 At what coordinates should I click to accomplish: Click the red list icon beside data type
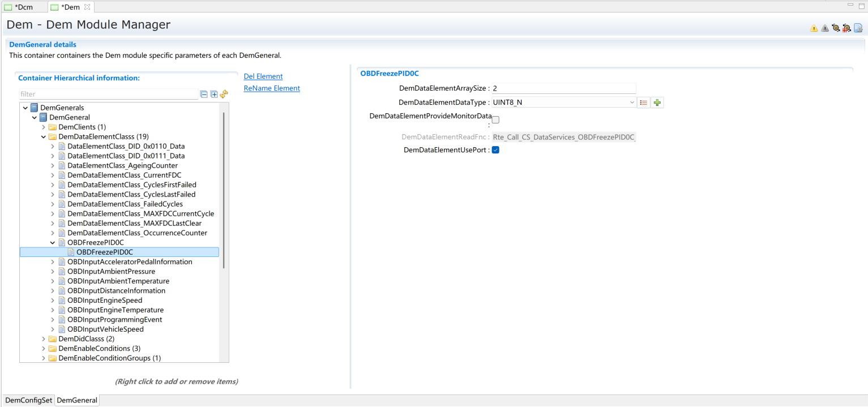click(x=644, y=102)
